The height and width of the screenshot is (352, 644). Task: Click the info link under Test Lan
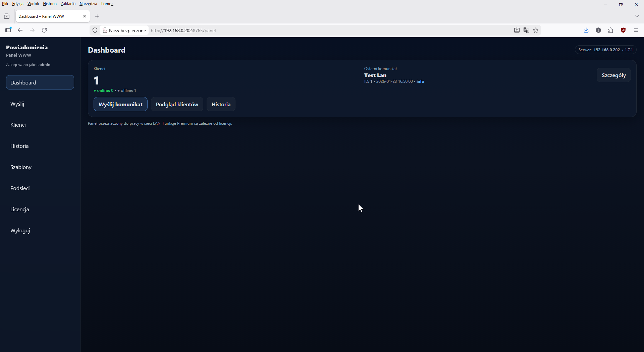[x=420, y=81]
